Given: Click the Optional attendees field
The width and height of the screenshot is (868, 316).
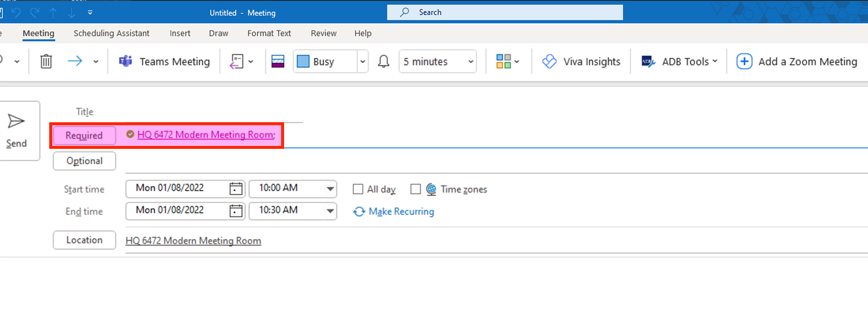Looking at the screenshot, I should tap(496, 162).
